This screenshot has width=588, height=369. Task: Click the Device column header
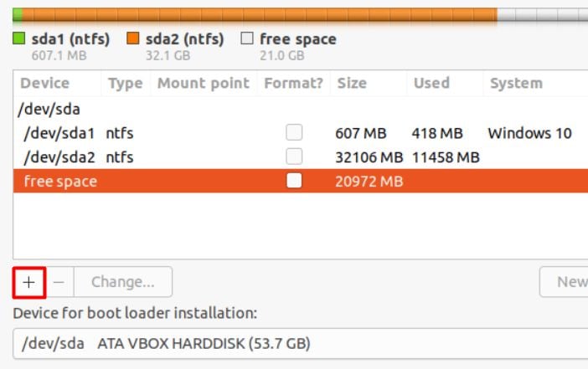point(45,83)
